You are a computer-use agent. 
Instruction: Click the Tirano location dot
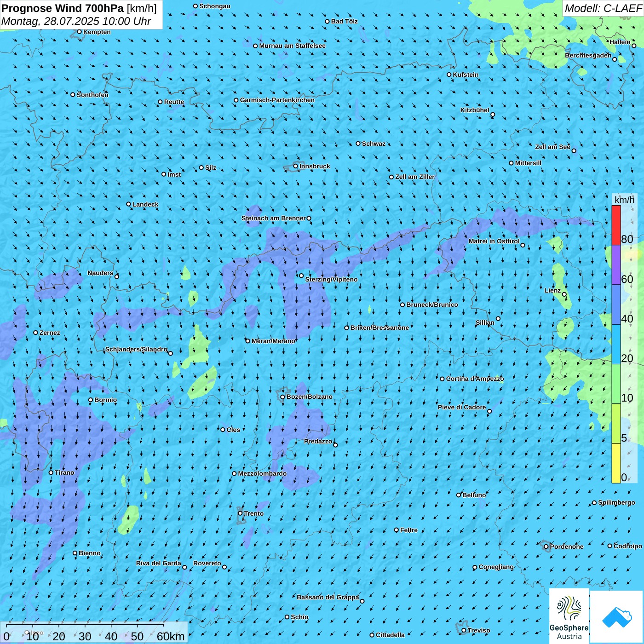pos(51,472)
